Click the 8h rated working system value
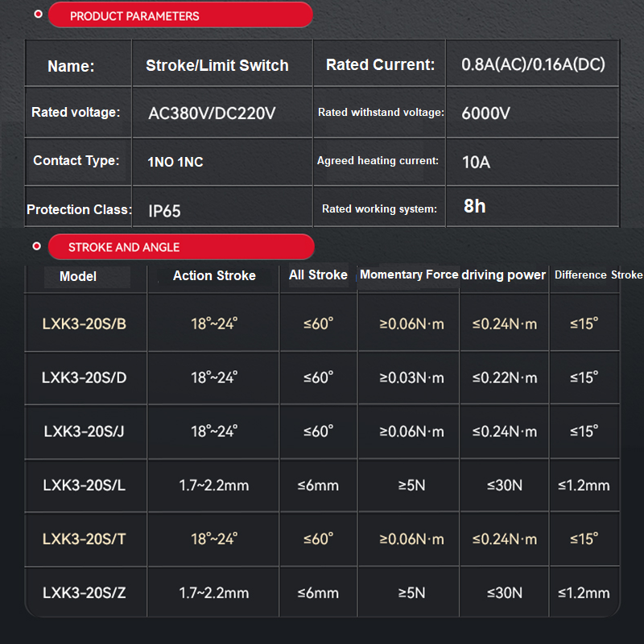644x644 pixels. click(x=474, y=206)
